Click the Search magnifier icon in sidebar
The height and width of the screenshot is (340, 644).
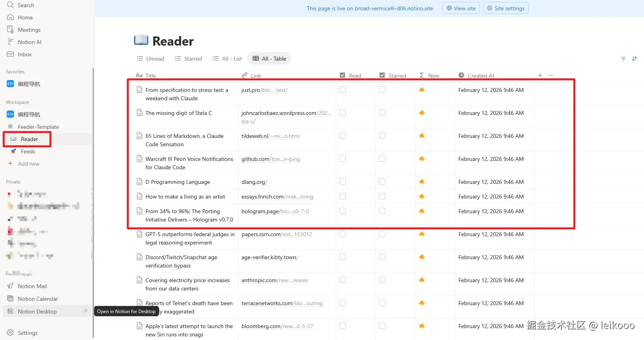[10, 5]
